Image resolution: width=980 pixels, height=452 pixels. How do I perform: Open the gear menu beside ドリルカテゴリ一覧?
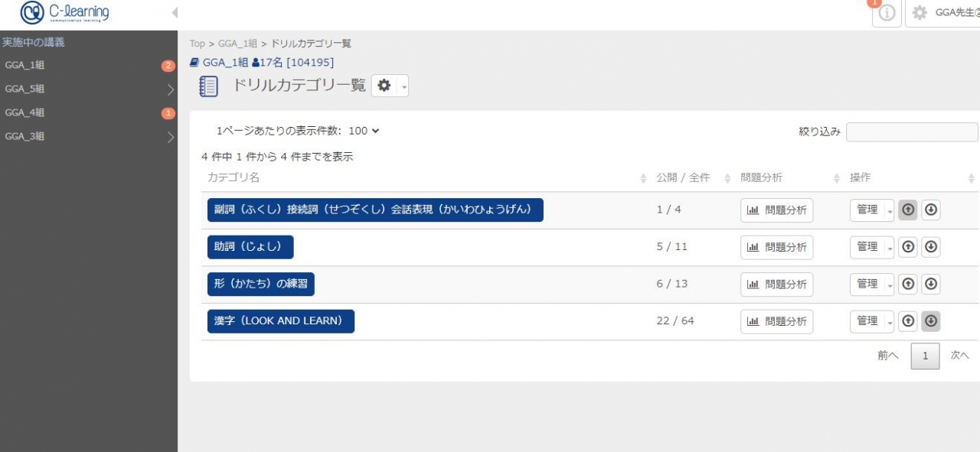(x=390, y=86)
